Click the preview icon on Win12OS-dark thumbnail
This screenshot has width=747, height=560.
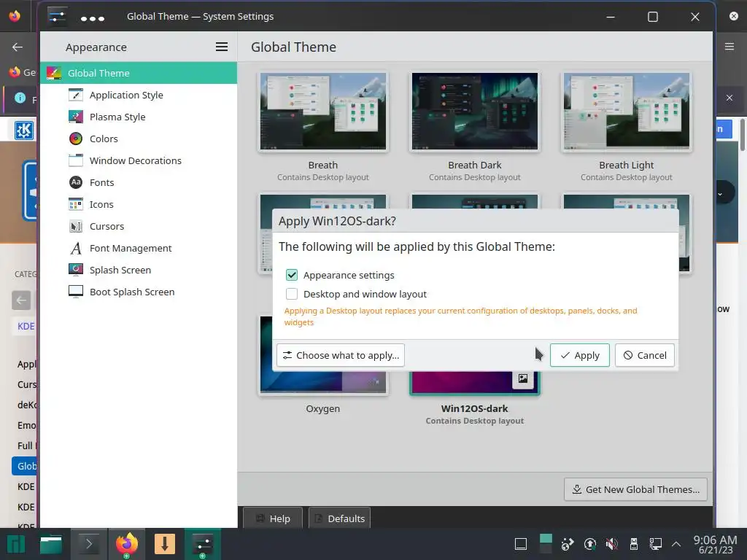(522, 378)
